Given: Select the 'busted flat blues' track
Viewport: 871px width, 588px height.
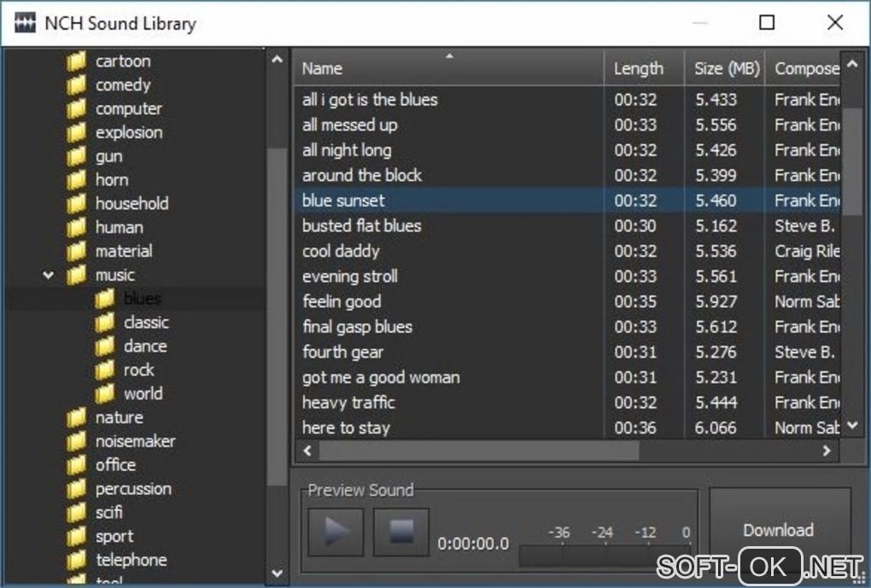Looking at the screenshot, I should click(567, 226).
